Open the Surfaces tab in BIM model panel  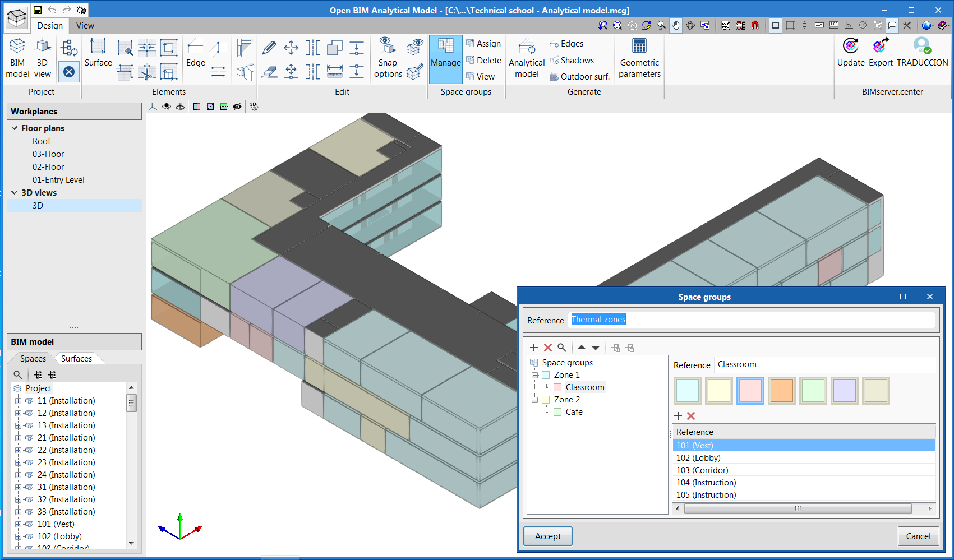pos(77,358)
